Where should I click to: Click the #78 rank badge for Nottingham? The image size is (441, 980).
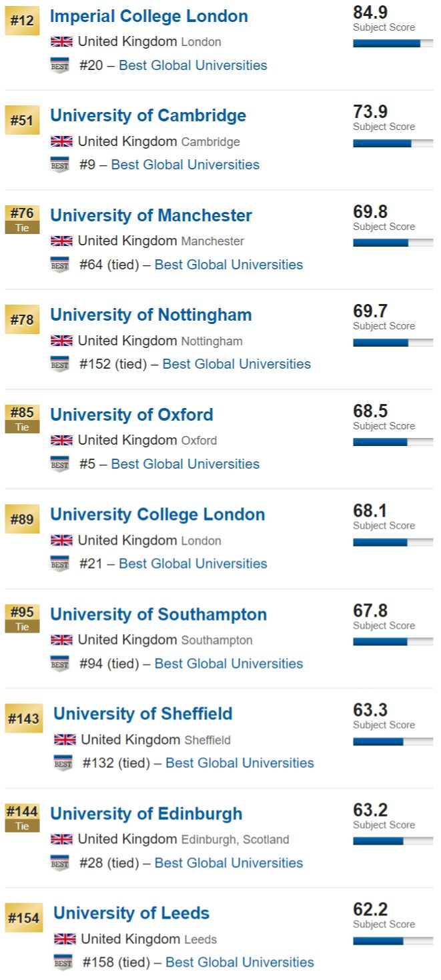tap(23, 320)
